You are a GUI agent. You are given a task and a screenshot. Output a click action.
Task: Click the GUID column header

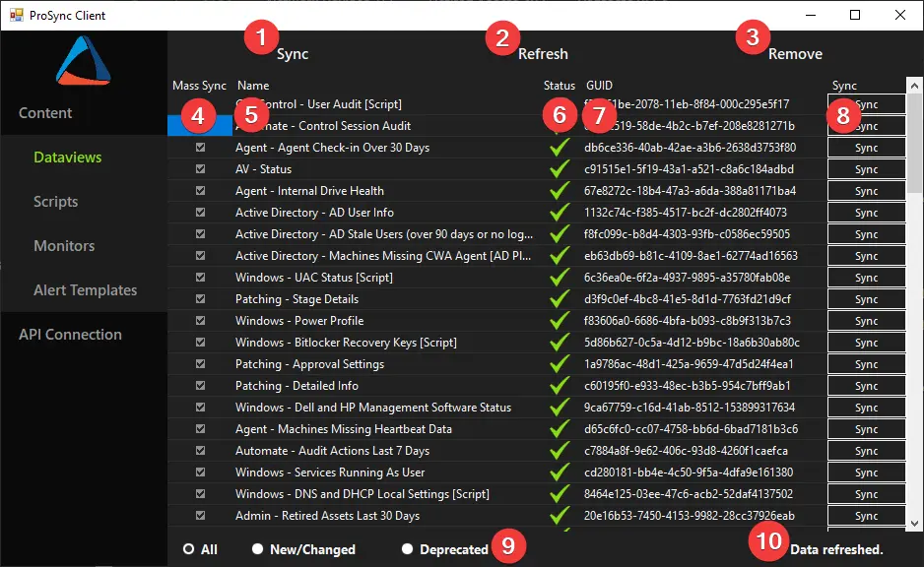(x=599, y=86)
